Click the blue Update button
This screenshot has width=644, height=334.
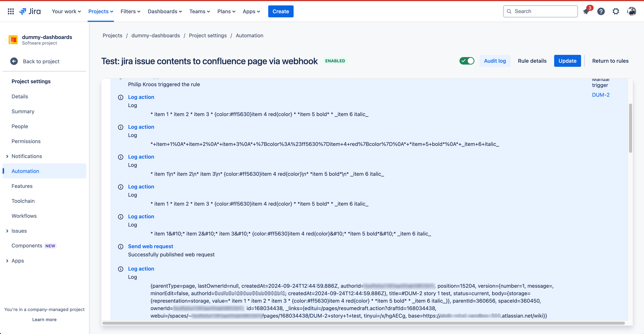567,61
